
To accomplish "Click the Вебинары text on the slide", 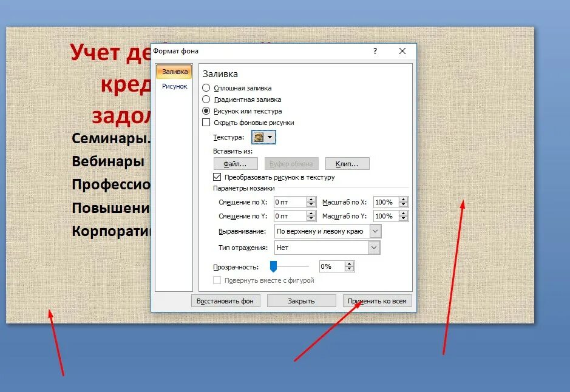I will 108,161.
